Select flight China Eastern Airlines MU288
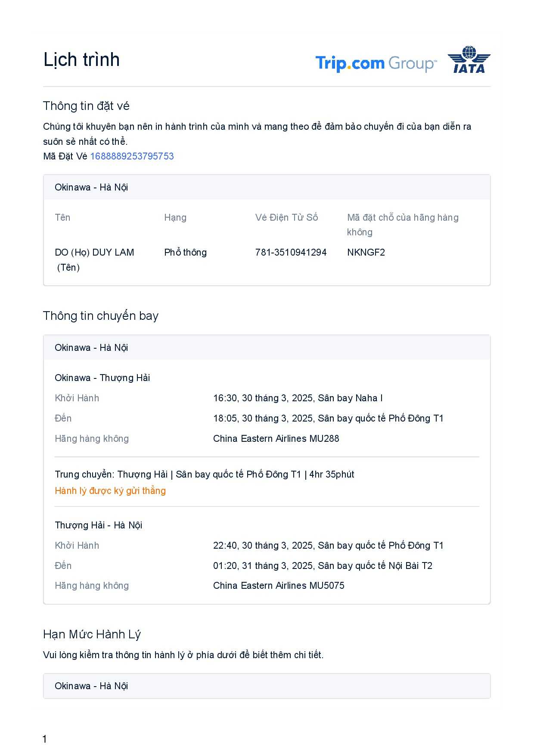The width and height of the screenshot is (534, 756). 276,438
